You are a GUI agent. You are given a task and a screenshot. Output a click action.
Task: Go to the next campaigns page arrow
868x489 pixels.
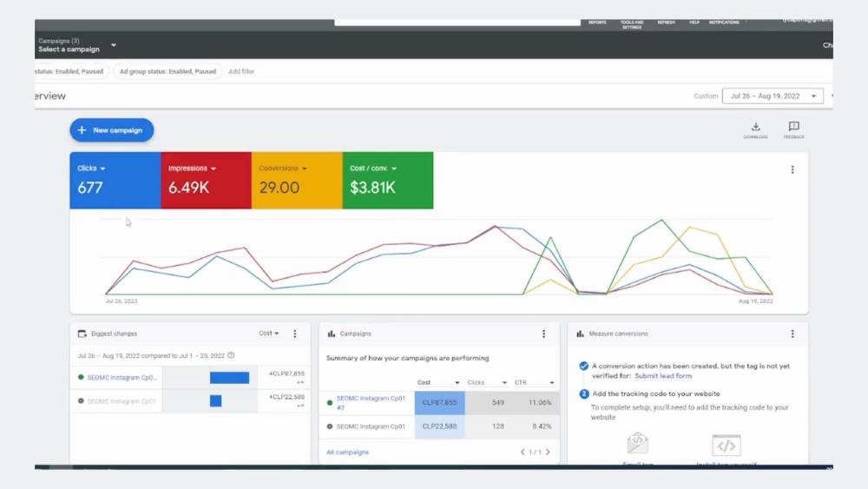(x=548, y=452)
